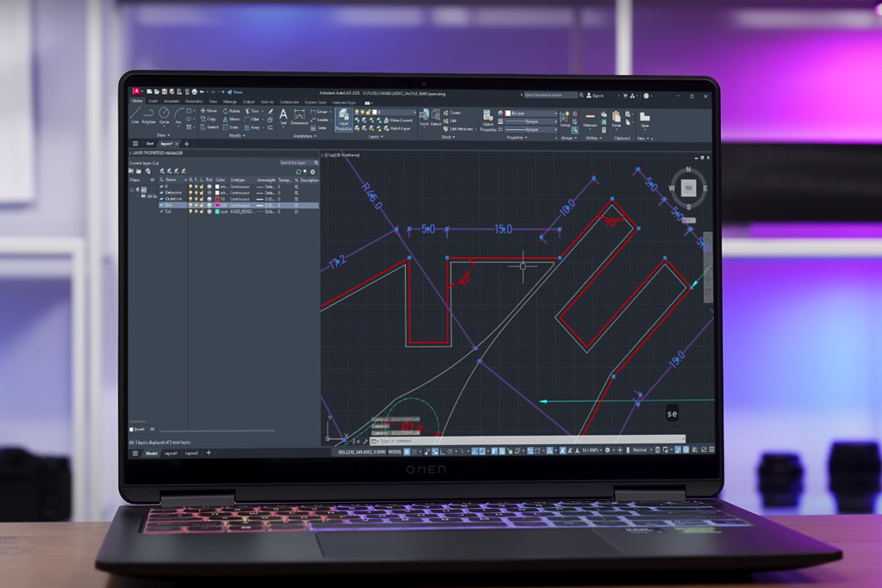Toggle on/off bulb for Cut layer
Screen dimensions: 882x588
[x=190, y=212]
